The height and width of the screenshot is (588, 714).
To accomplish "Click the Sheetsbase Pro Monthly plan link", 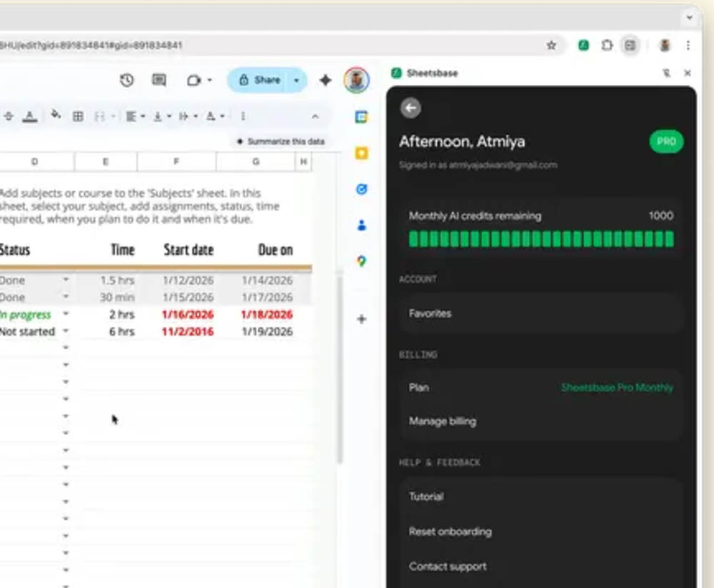I will [618, 387].
